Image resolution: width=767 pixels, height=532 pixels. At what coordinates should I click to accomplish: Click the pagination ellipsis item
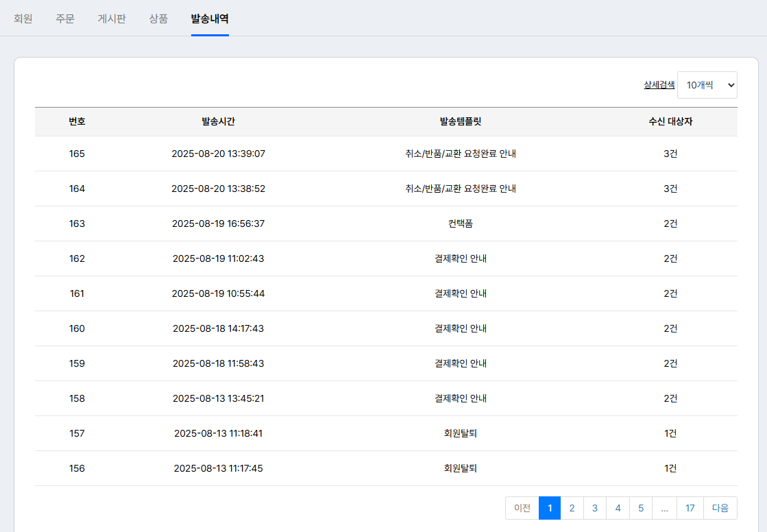tap(665, 508)
